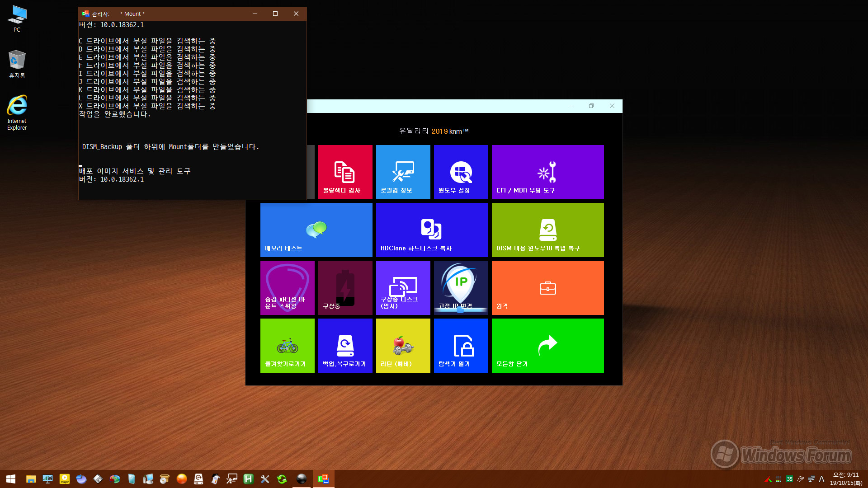Screen dimensions: 868x488
Task: Click the green 모든창 닫기 tile
Action: (547, 345)
